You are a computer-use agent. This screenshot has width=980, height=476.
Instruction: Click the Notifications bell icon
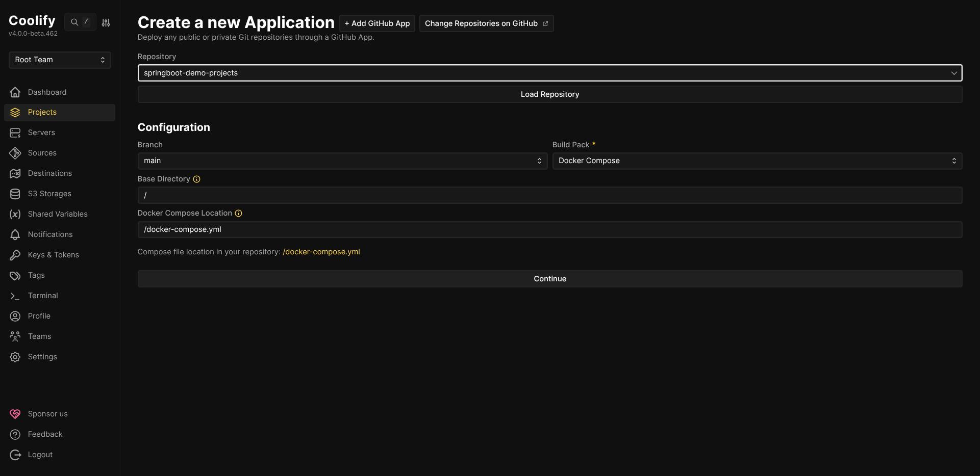(x=15, y=234)
